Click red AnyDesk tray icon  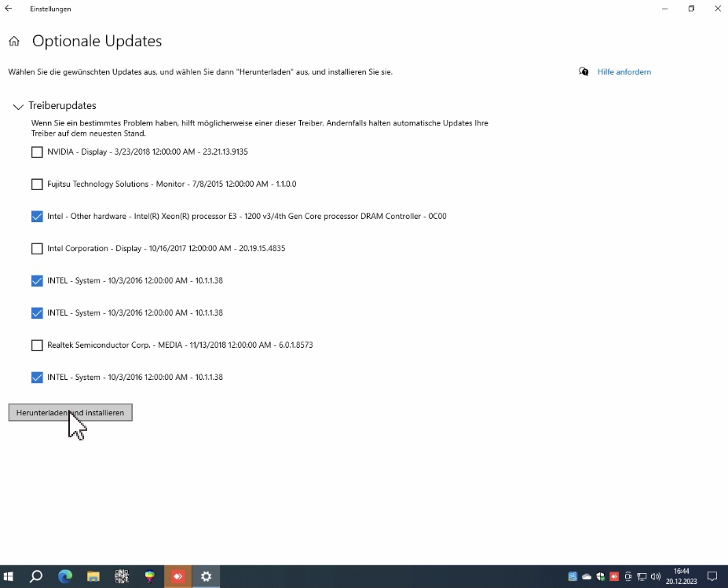pyautogui.click(x=614, y=576)
